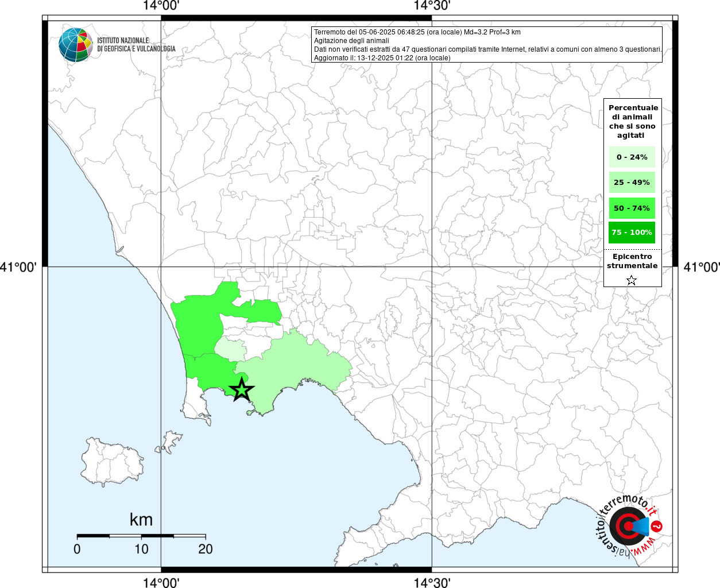
Task: Click the right 41°00' latitude label
Action: click(701, 267)
